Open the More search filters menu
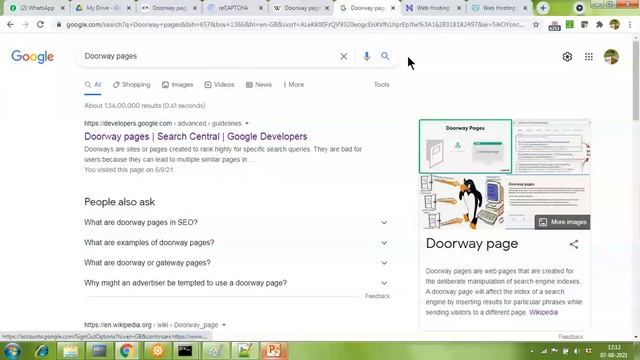640x360 pixels. click(294, 84)
